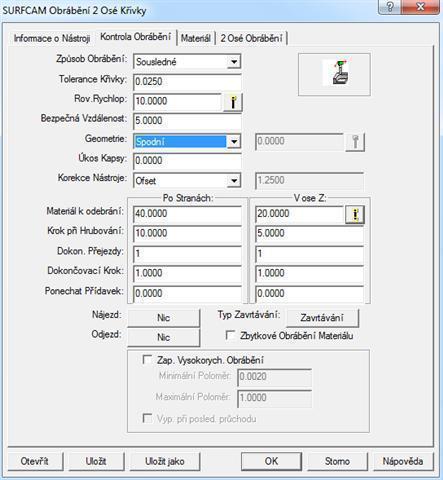Click the Maximální Poloměr field
443x480 pixels.
pyautogui.click(x=275, y=398)
